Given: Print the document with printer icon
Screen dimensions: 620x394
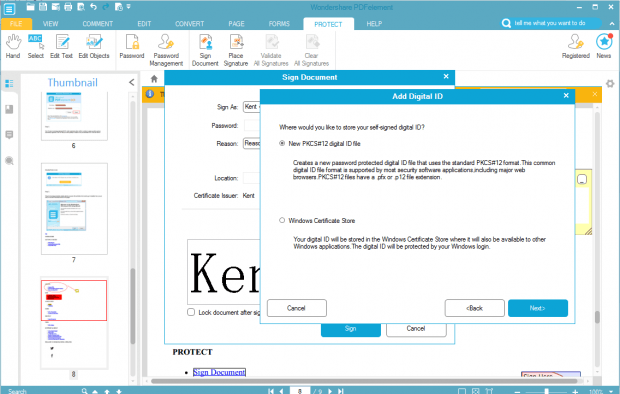Looking at the screenshot, I should pyautogui.click(x=68, y=7).
